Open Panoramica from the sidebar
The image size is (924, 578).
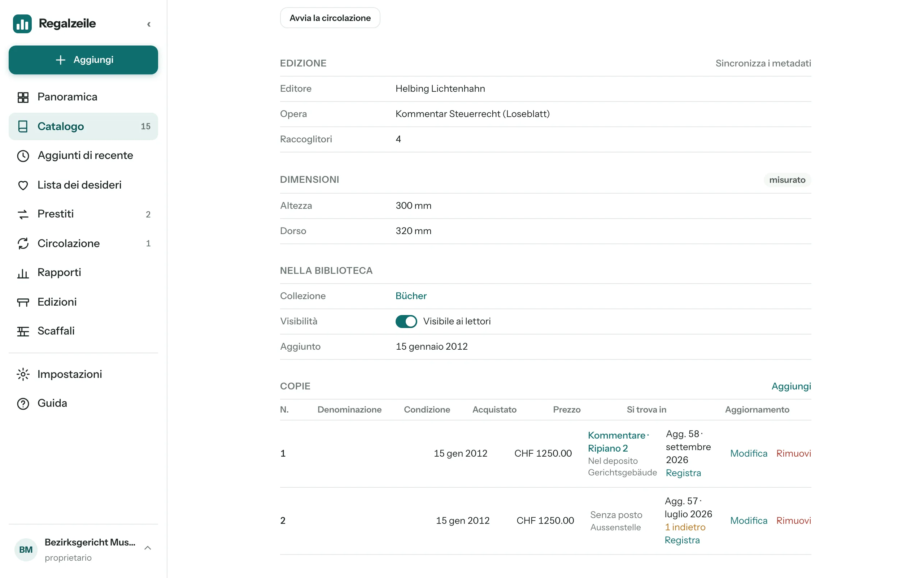tap(83, 97)
